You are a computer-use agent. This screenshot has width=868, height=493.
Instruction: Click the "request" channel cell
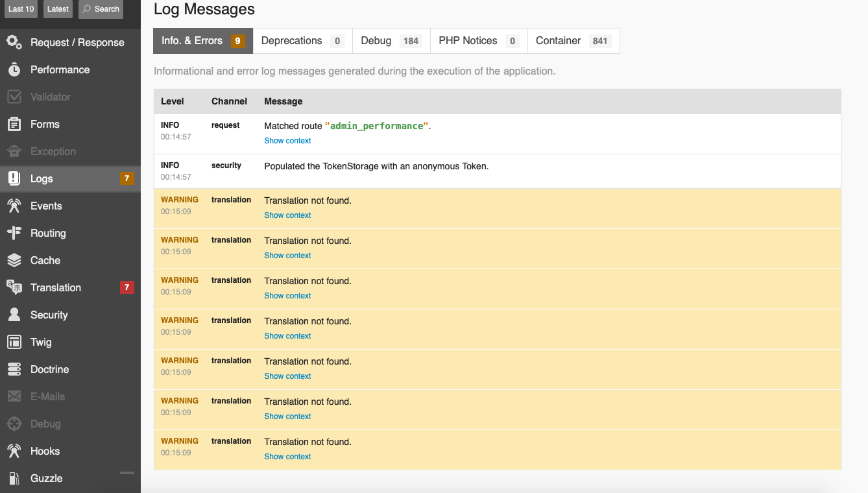point(226,125)
